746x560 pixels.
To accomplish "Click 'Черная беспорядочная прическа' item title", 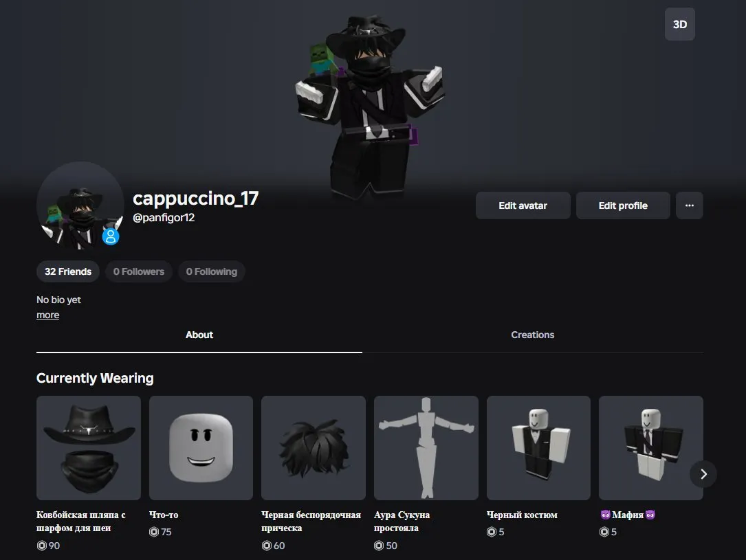I will click(x=311, y=522).
